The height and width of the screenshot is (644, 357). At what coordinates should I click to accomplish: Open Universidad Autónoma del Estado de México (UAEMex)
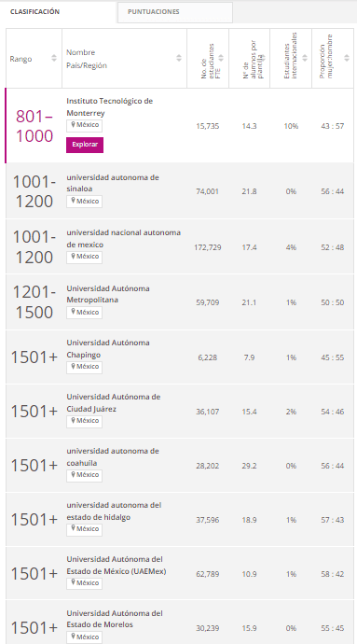click(x=117, y=566)
